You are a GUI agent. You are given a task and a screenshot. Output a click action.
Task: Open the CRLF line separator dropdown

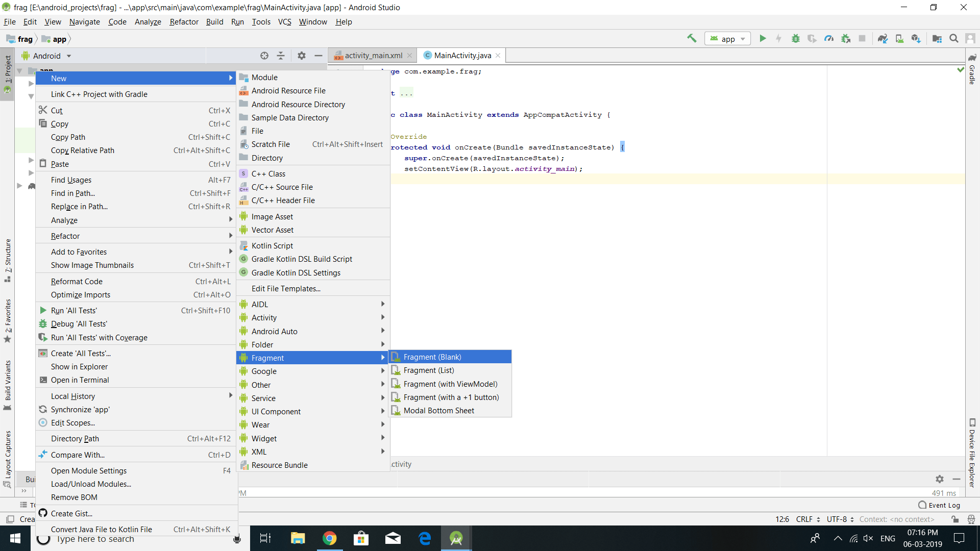pyautogui.click(x=807, y=519)
